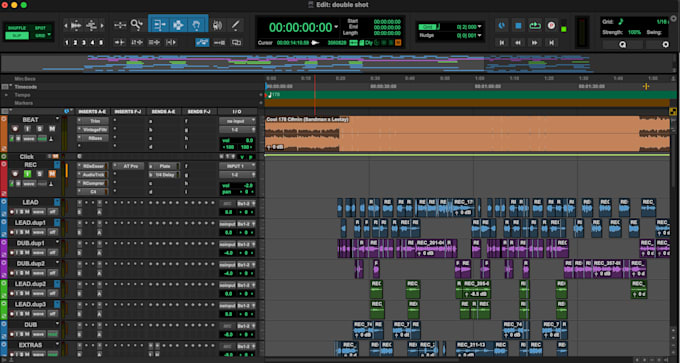Click the orange automation follows edit indicator
The height and width of the screenshot is (363, 680).
(398, 43)
